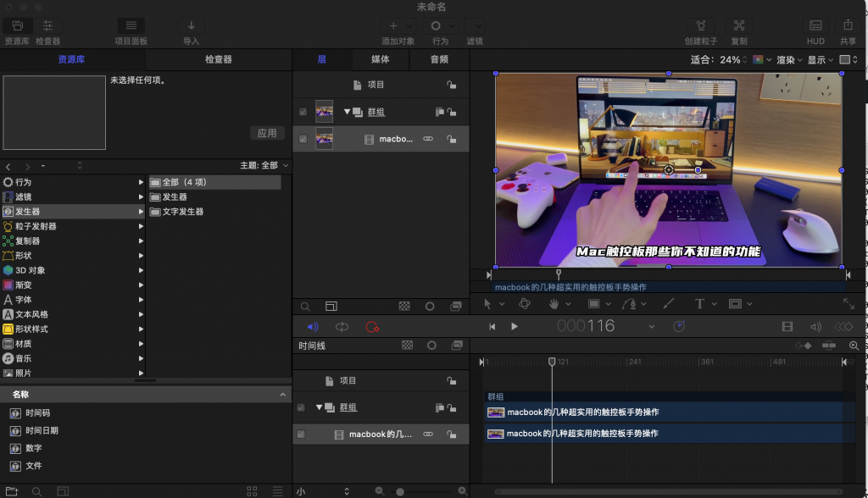
Task: Open the HUD panel icon
Action: tap(815, 25)
